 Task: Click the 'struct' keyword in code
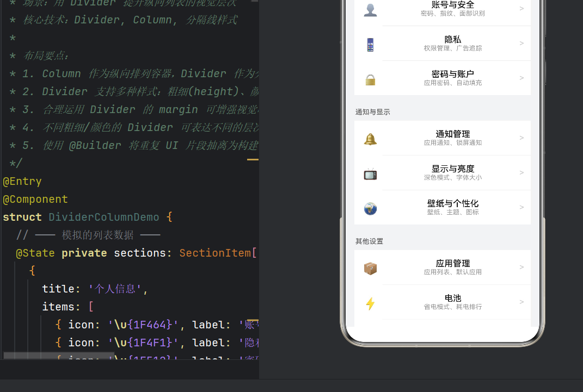click(22, 217)
